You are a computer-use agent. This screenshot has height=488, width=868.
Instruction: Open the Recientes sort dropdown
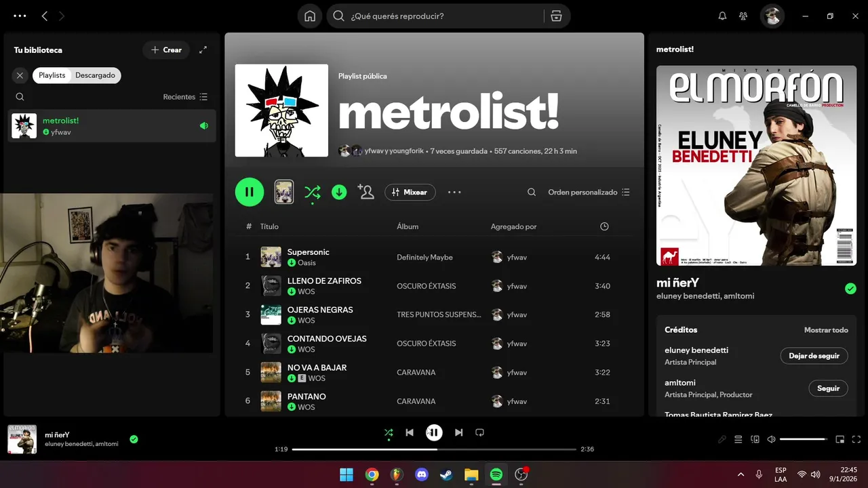click(x=185, y=97)
